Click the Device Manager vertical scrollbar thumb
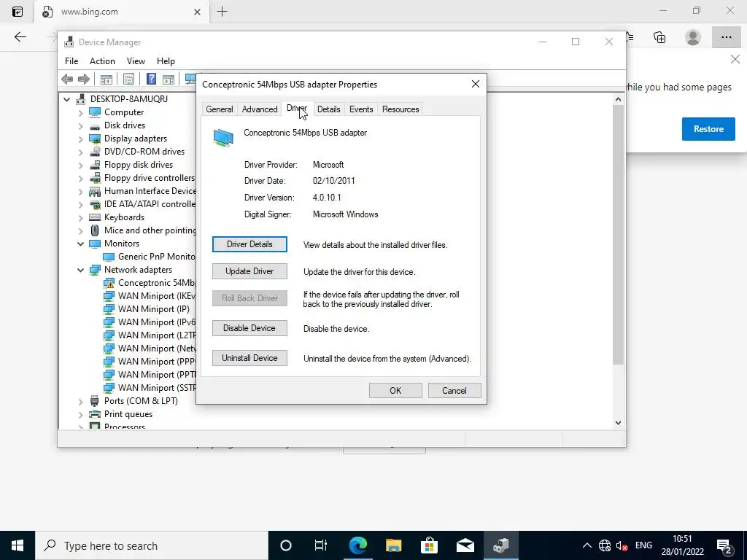 (x=618, y=235)
